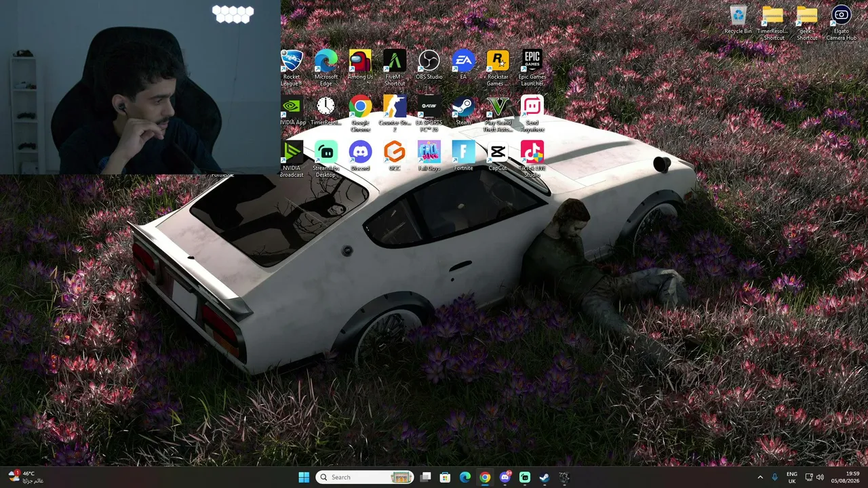Screen dimensions: 868x488
Task: Click the TimerResolution clock icon on the desktop
Action: pos(325,110)
